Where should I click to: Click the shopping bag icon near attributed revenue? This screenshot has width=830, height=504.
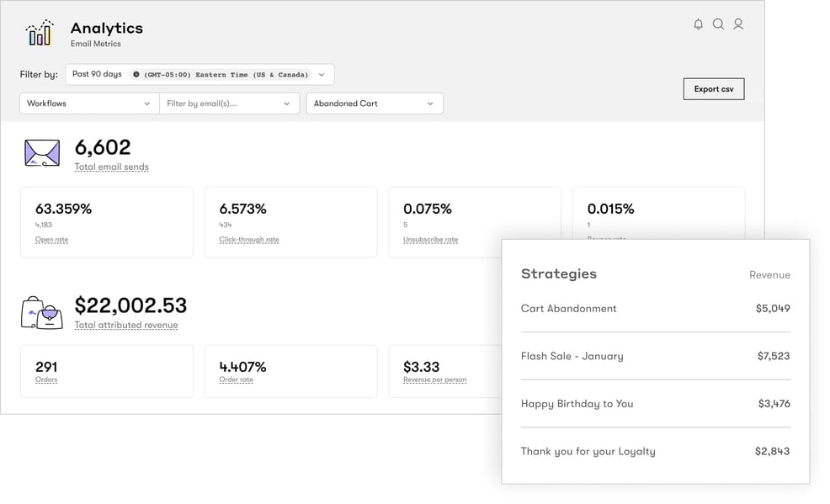click(x=41, y=312)
